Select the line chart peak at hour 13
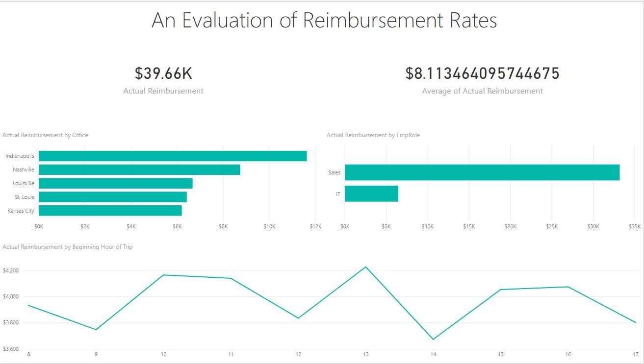The image size is (644, 364). (x=365, y=266)
